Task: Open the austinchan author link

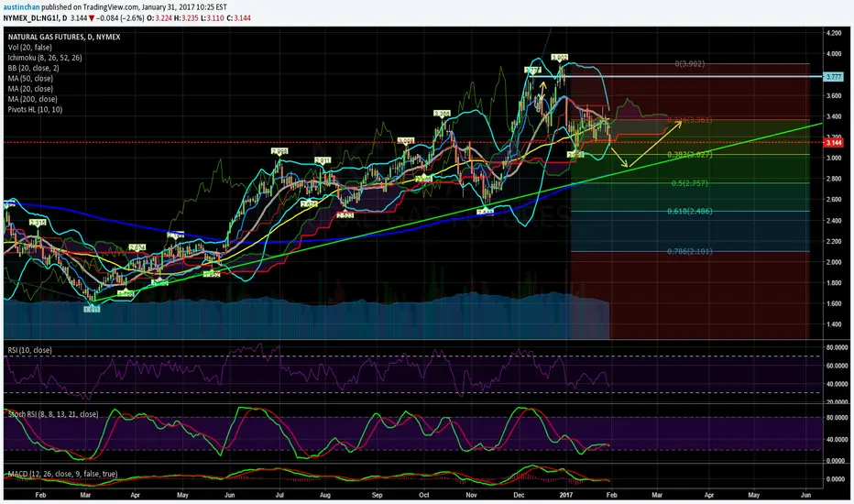Action: point(21,7)
